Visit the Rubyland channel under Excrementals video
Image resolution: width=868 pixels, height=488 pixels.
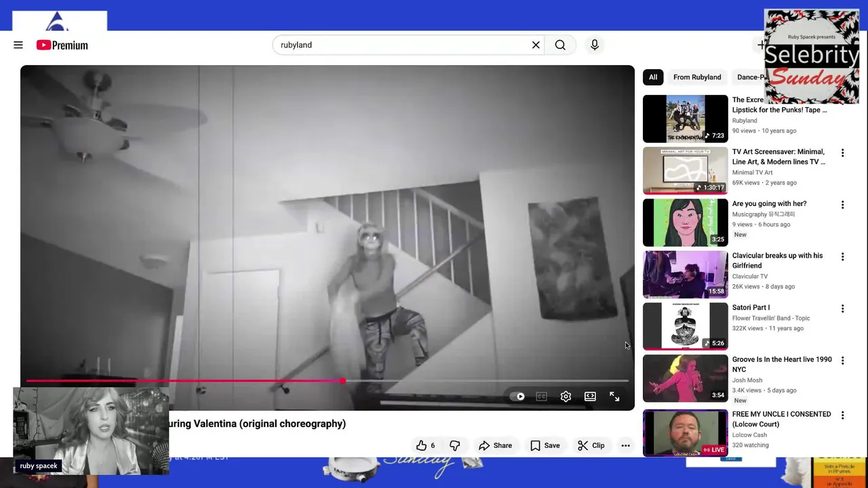click(745, 121)
